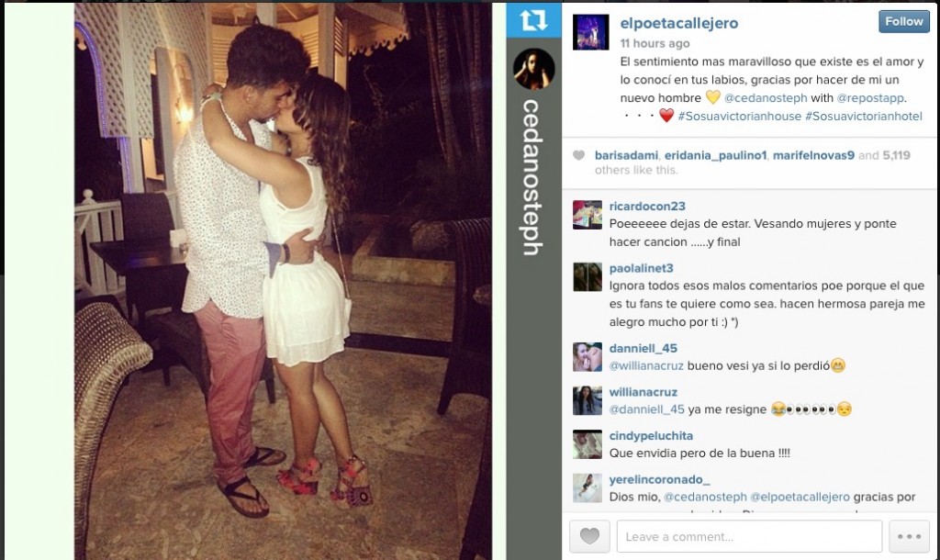Follow elpoetacallejero with the Follow button
The width and height of the screenshot is (940, 560).
[904, 22]
